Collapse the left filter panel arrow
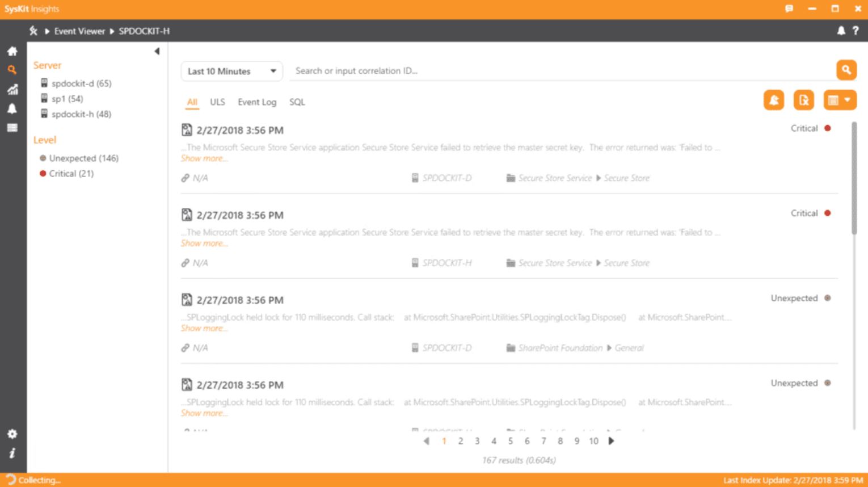The image size is (868, 487). pos(157,52)
